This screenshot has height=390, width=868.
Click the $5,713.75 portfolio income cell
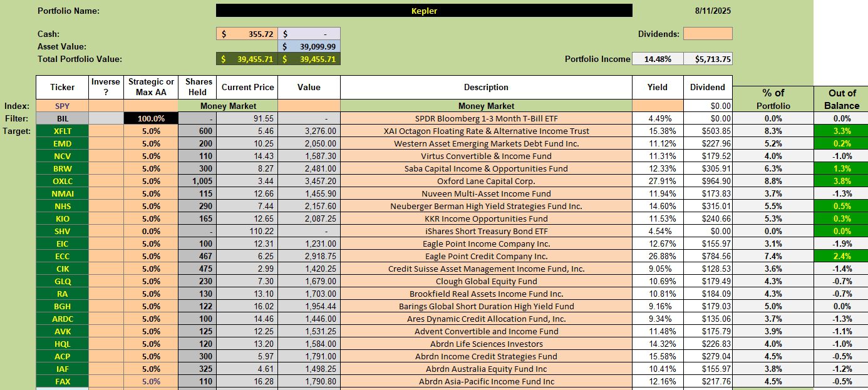708,59
